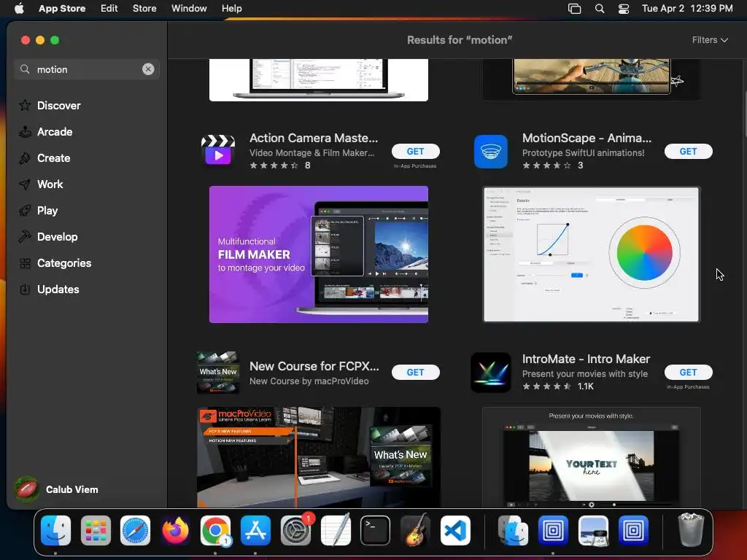Open Visual Studio Code from the Dock
Screen dimensions: 747x560
[455, 530]
